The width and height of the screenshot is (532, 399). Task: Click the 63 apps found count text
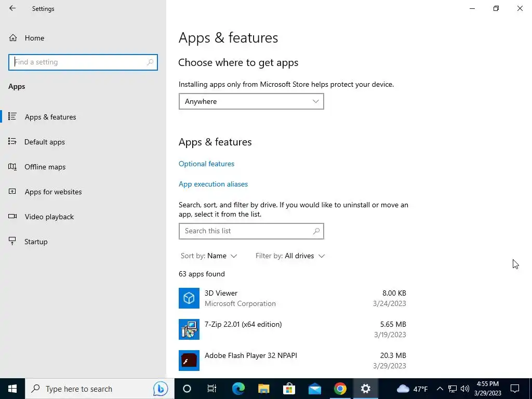coord(202,274)
